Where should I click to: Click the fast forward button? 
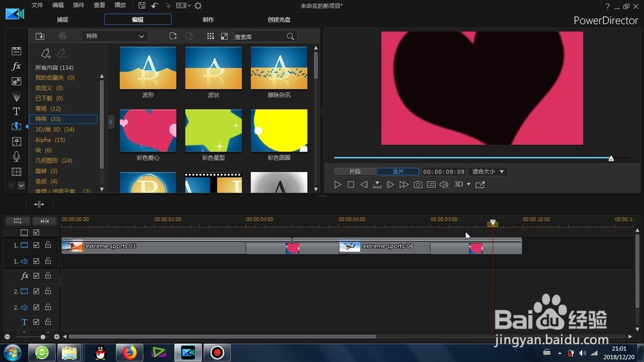point(404,184)
